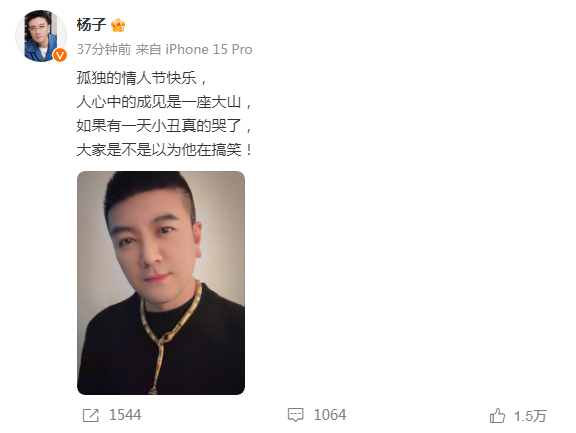Open the 杨子 username link

click(91, 25)
